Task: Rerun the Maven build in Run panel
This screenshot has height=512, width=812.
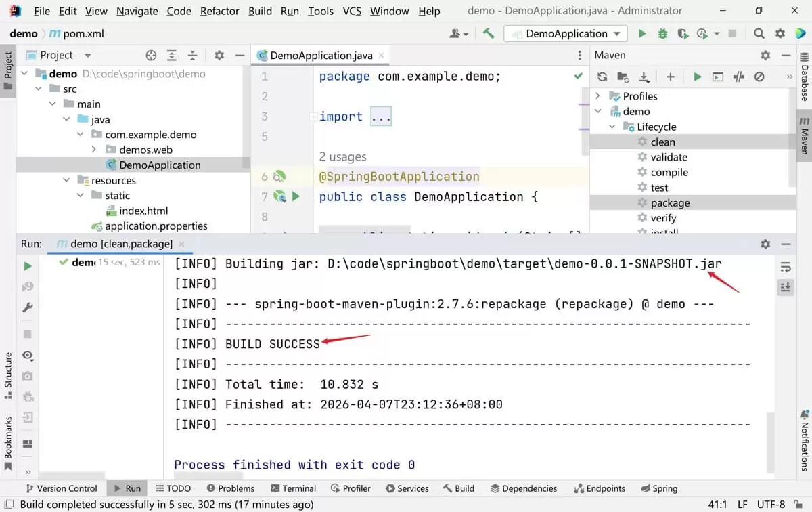Action: pyautogui.click(x=28, y=266)
